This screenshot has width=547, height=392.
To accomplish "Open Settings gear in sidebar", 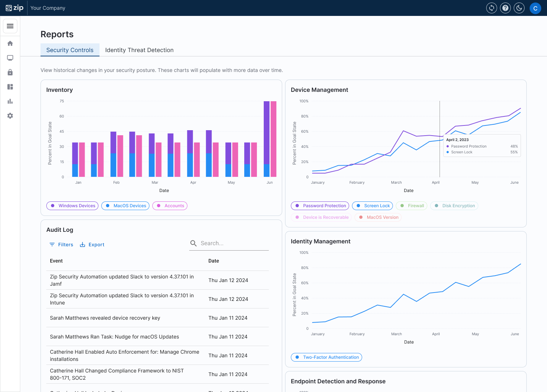I will pos(10,116).
